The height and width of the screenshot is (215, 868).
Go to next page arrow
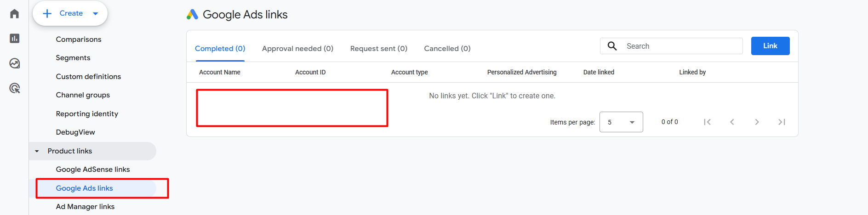coord(757,122)
